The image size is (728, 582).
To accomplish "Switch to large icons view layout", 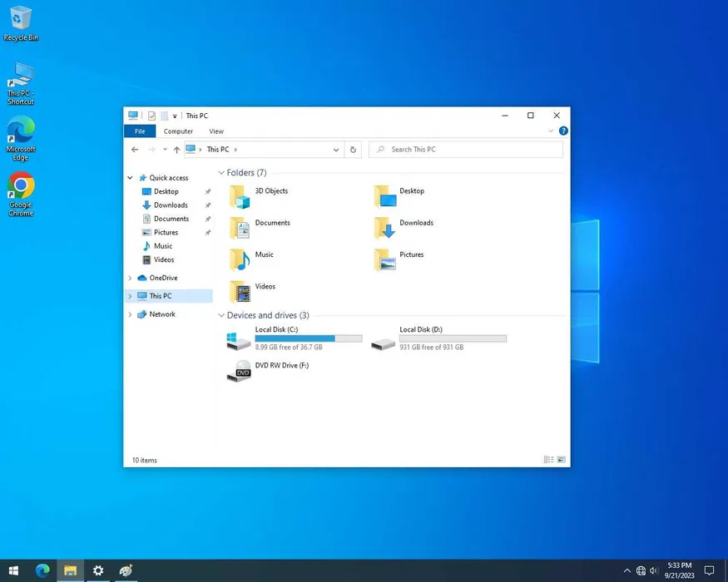I will (x=562, y=460).
